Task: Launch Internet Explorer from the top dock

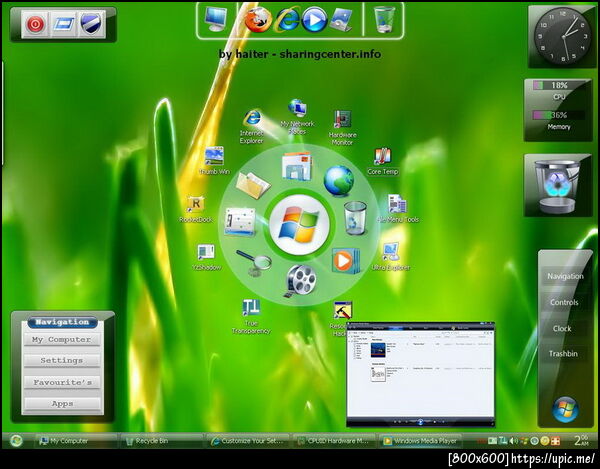Action: coord(288,19)
